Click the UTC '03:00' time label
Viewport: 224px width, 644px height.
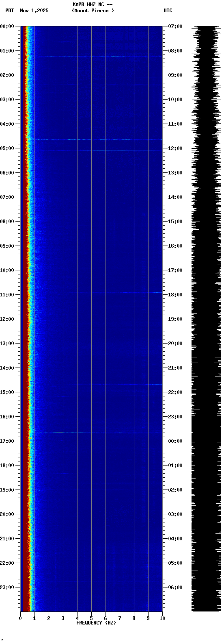point(175,514)
